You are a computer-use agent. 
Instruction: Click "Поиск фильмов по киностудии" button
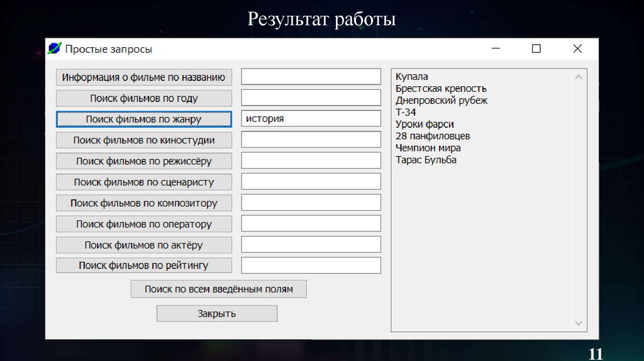pyautogui.click(x=144, y=140)
